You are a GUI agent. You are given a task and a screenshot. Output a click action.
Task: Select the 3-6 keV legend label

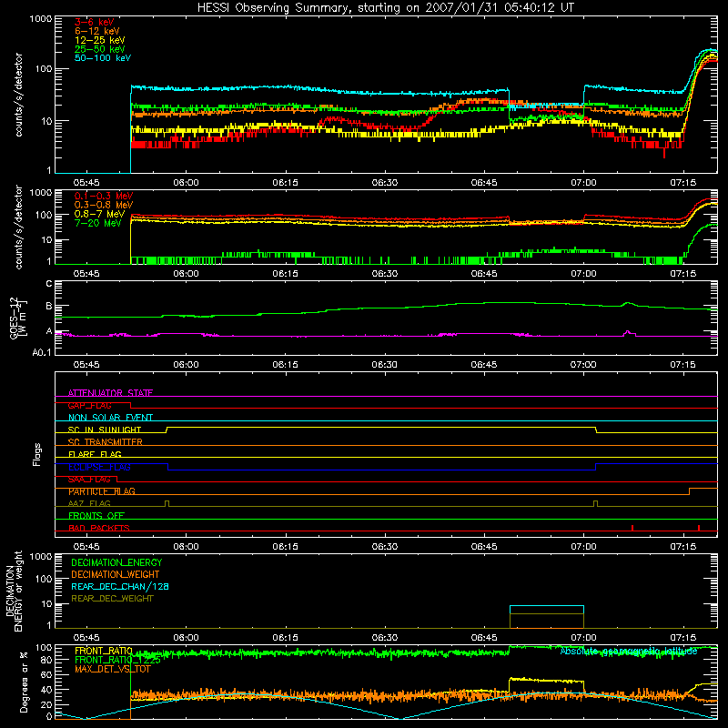tap(95, 22)
